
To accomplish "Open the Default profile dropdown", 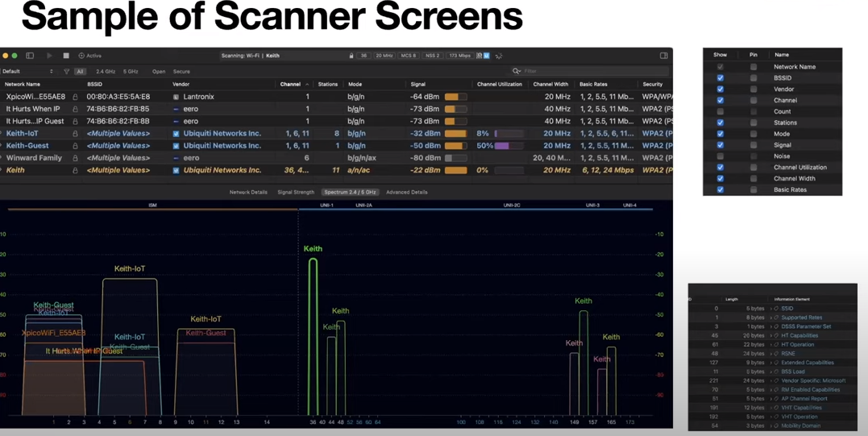I will pos(27,72).
